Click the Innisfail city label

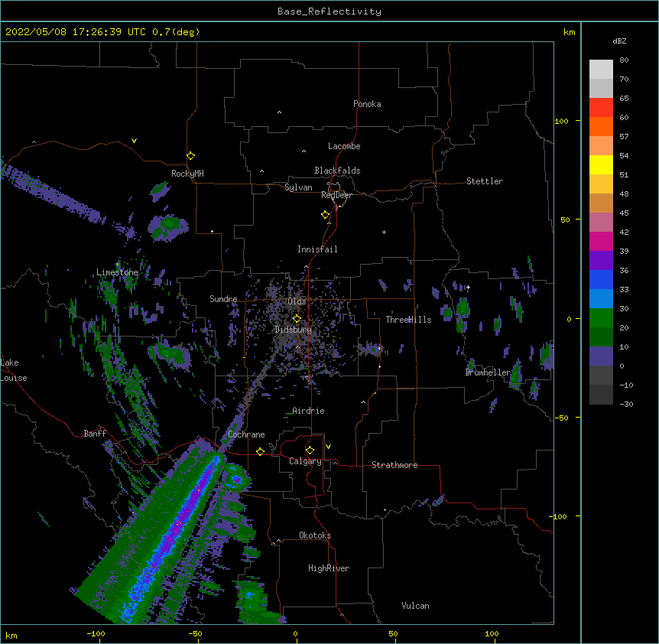coord(317,249)
